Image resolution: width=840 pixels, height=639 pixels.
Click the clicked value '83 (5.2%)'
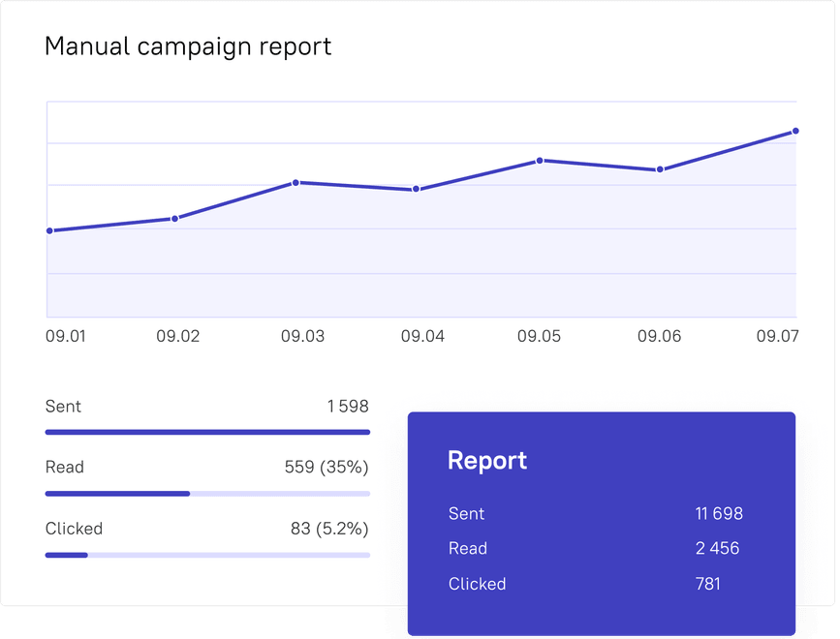tap(330, 529)
